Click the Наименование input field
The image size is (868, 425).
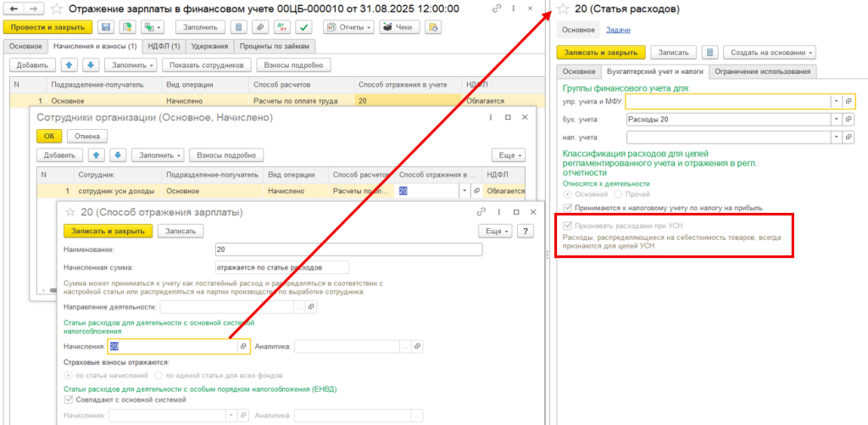pyautogui.click(x=348, y=249)
